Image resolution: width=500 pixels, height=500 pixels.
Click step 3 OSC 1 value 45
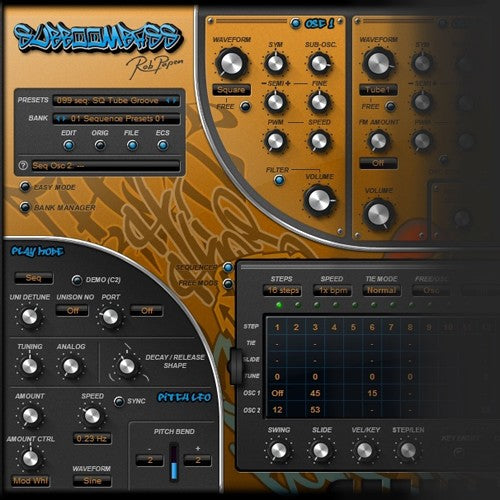click(x=315, y=393)
